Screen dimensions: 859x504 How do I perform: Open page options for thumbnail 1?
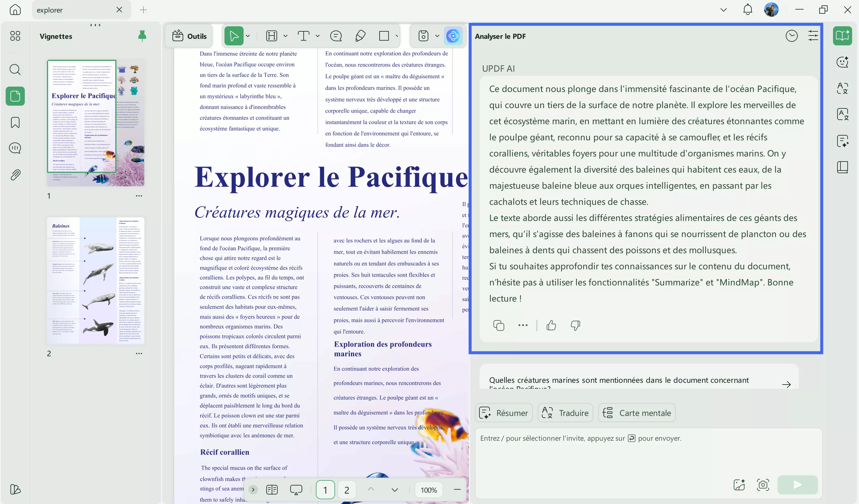(x=139, y=196)
